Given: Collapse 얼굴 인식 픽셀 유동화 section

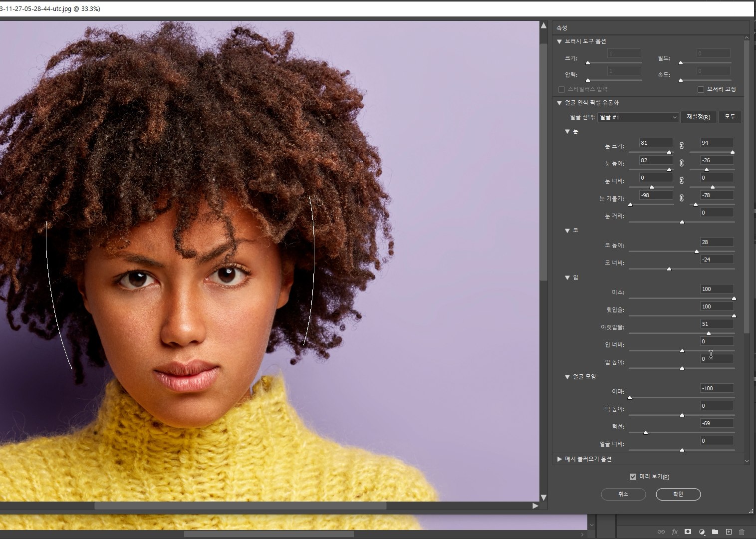Looking at the screenshot, I should (559, 103).
